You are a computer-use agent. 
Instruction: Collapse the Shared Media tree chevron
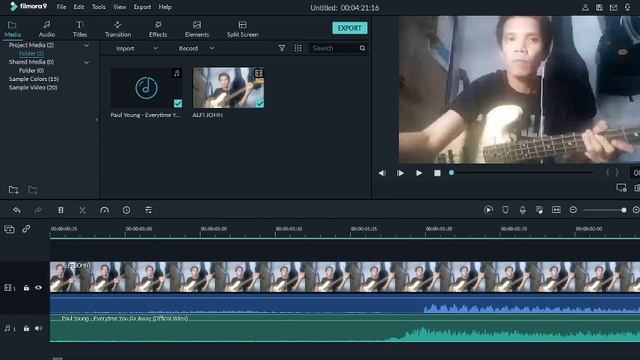[x=86, y=62]
